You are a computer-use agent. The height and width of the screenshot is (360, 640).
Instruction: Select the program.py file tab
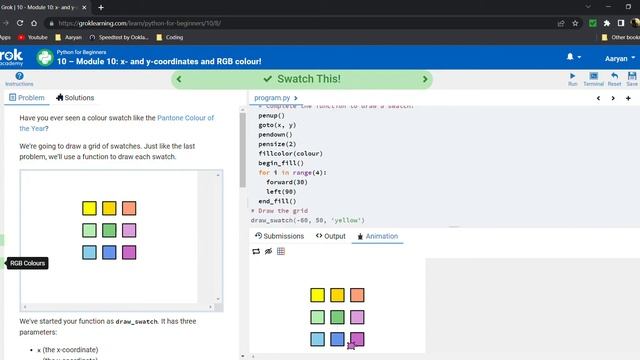(272, 98)
